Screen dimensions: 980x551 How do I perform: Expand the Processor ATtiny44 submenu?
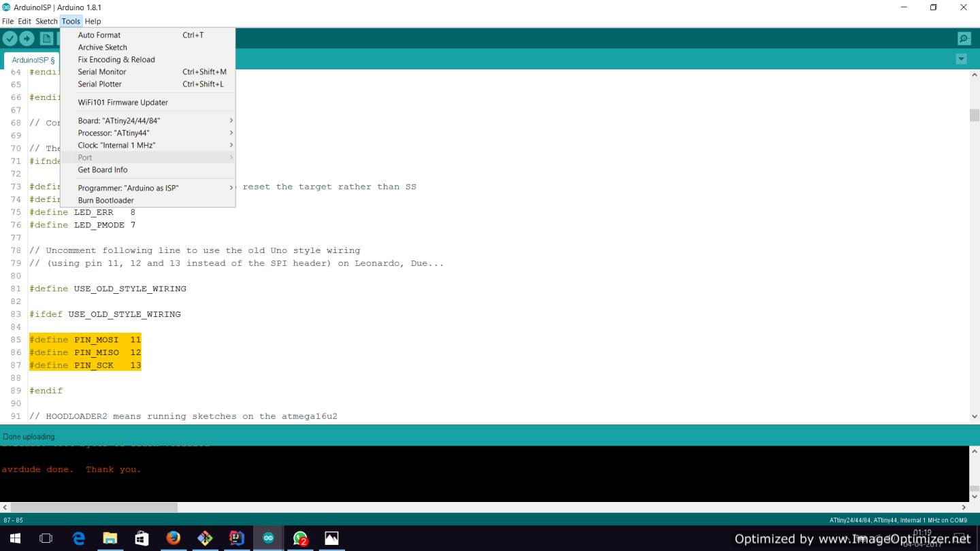(148, 133)
